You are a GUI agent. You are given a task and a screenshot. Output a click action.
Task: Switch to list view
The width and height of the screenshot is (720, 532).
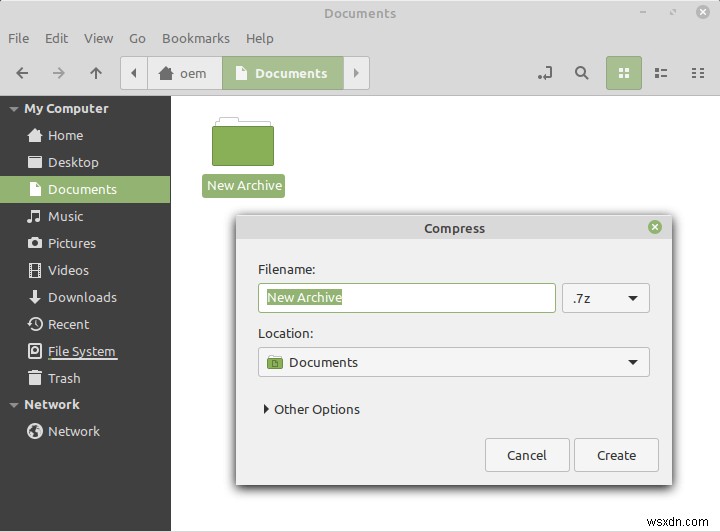pyautogui.click(x=661, y=73)
